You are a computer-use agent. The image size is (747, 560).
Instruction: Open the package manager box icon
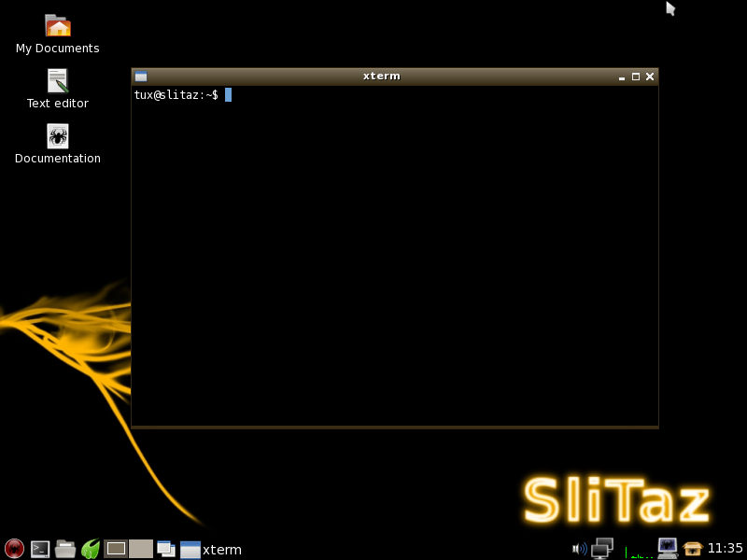692,549
